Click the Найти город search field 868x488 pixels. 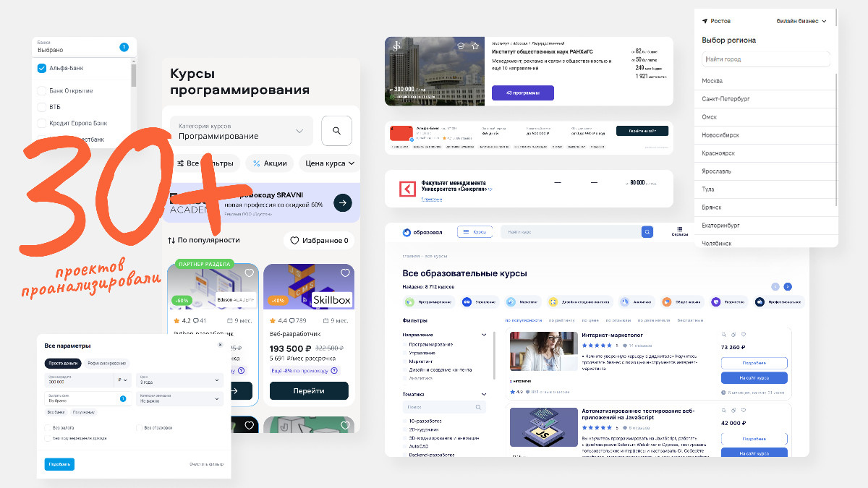(766, 59)
